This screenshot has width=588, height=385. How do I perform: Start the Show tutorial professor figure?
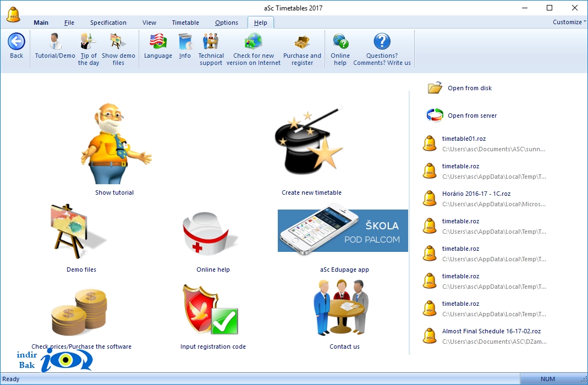(116, 143)
